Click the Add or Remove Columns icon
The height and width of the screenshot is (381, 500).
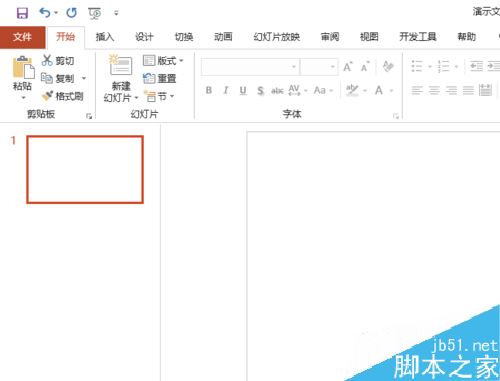(485, 90)
